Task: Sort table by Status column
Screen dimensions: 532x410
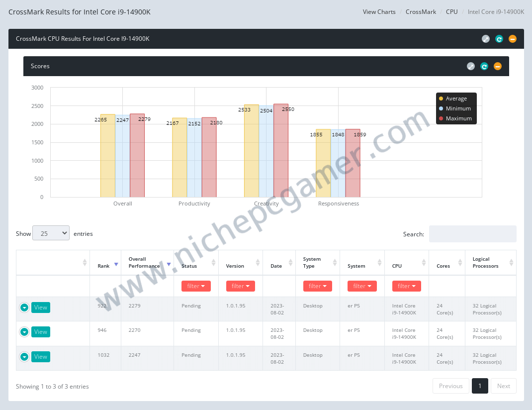Action: tap(196, 263)
